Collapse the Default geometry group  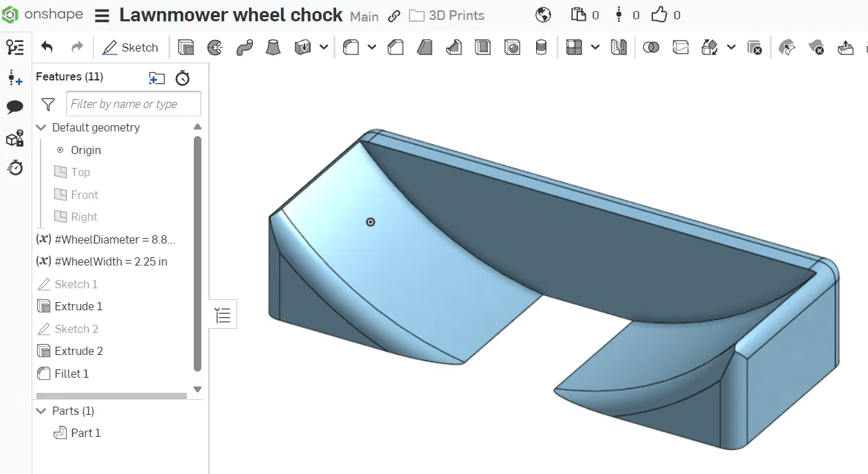[41, 127]
